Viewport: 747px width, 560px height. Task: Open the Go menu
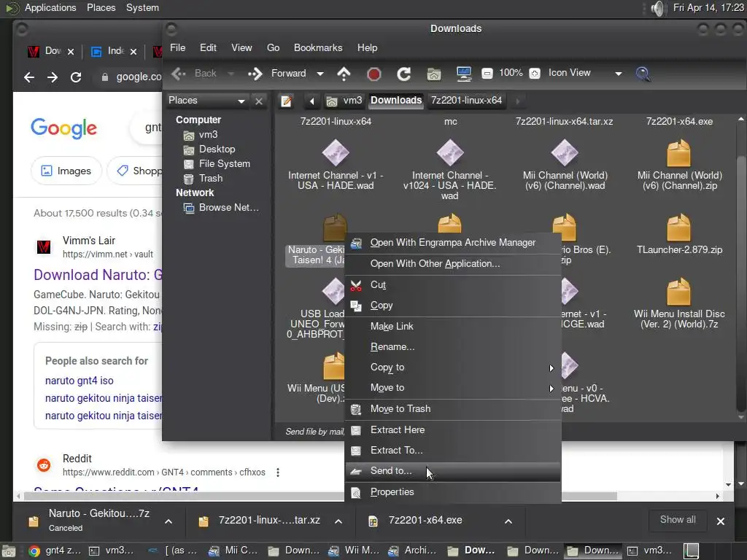[x=273, y=47]
